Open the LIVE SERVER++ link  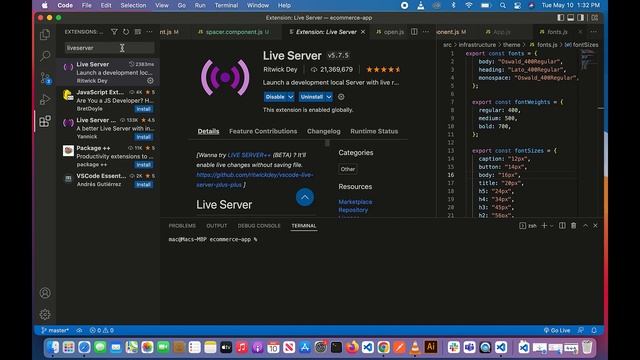click(249, 155)
